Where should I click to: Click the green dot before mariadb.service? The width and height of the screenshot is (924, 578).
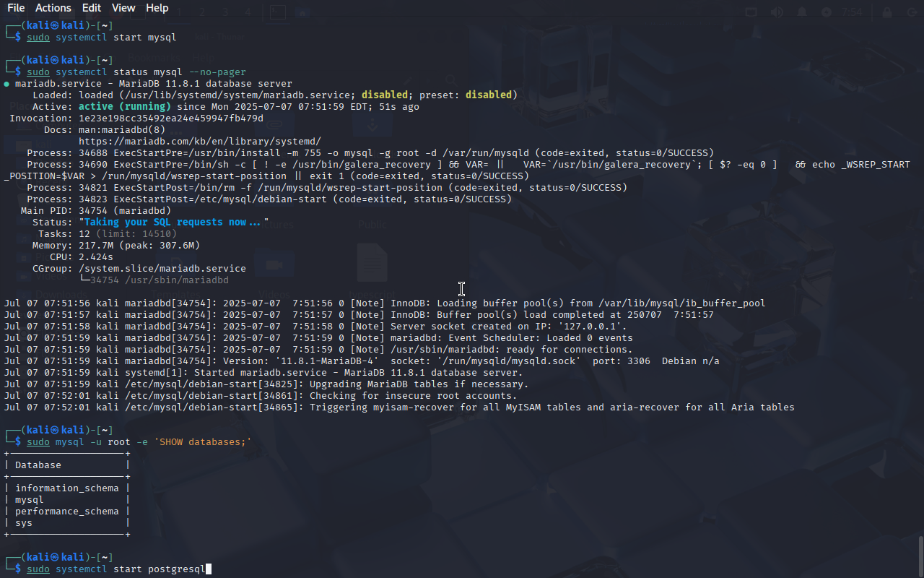coord(6,84)
